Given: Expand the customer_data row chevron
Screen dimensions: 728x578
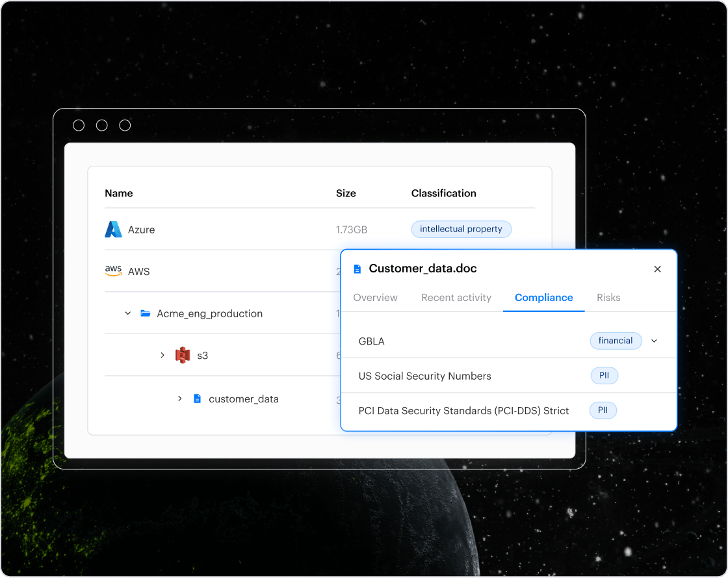Looking at the screenshot, I should point(180,399).
